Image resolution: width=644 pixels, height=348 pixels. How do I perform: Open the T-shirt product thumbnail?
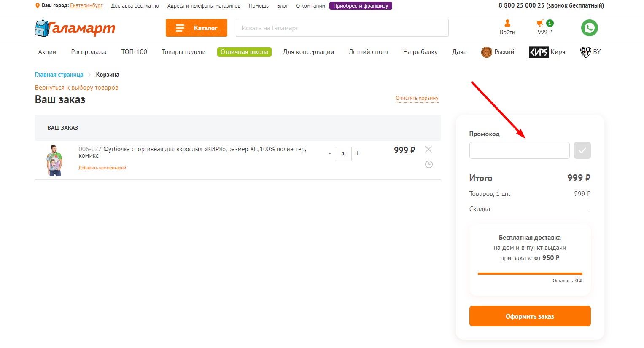pyautogui.click(x=54, y=160)
